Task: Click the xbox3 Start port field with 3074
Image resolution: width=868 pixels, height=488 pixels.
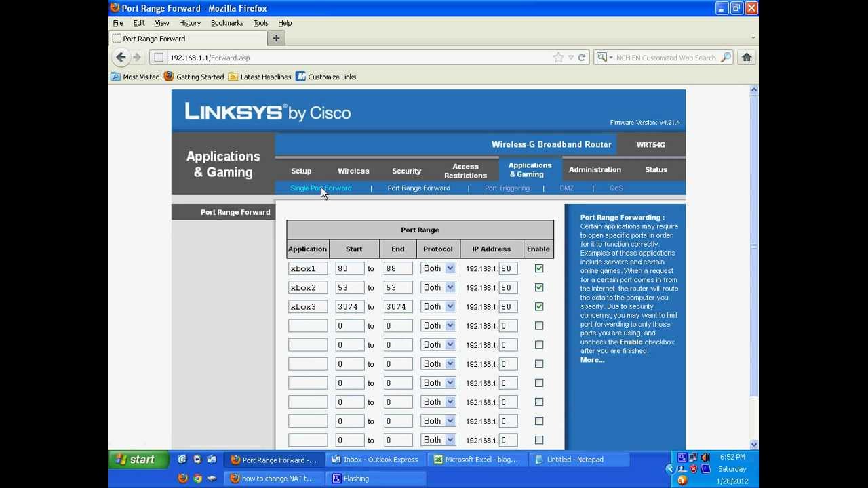Action: (350, 306)
